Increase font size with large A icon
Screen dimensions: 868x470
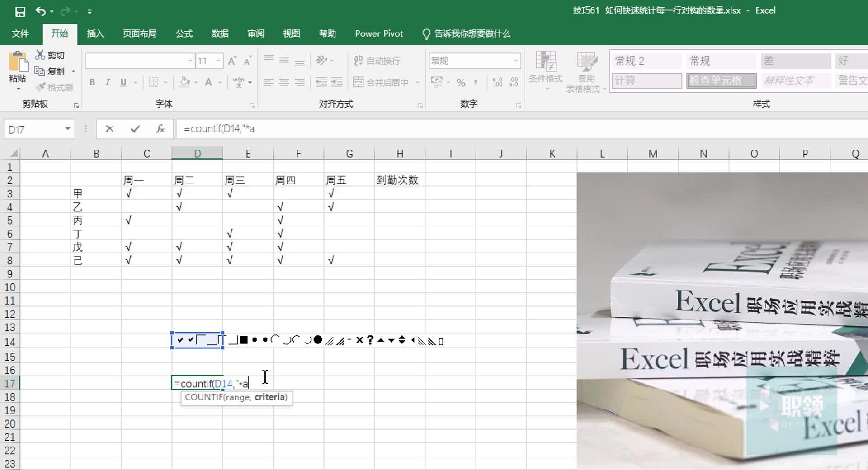tap(232, 61)
